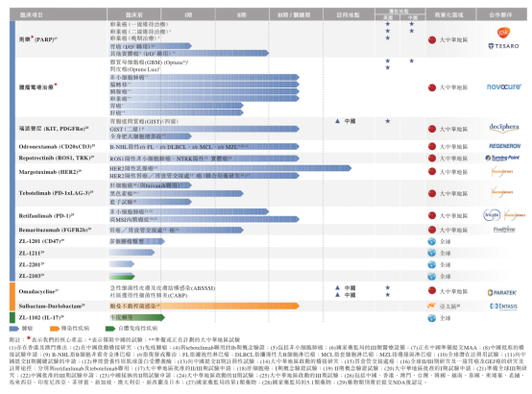Click the Incyte circular logo
Image resolution: width=532 pixels, height=394 pixels.
tap(492, 215)
